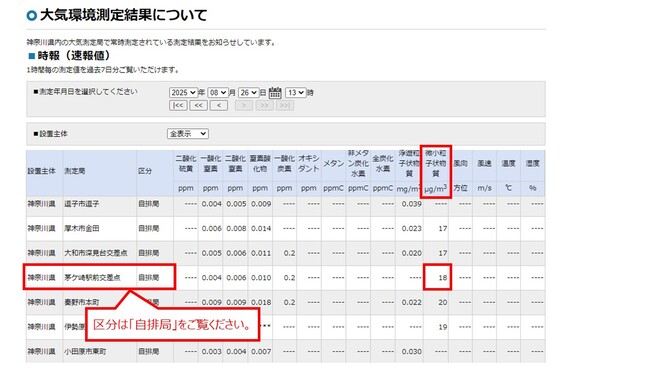Click the 0.020 value in 大和市深見台交差点 row
Screen dimensions: 660x371
(411, 253)
